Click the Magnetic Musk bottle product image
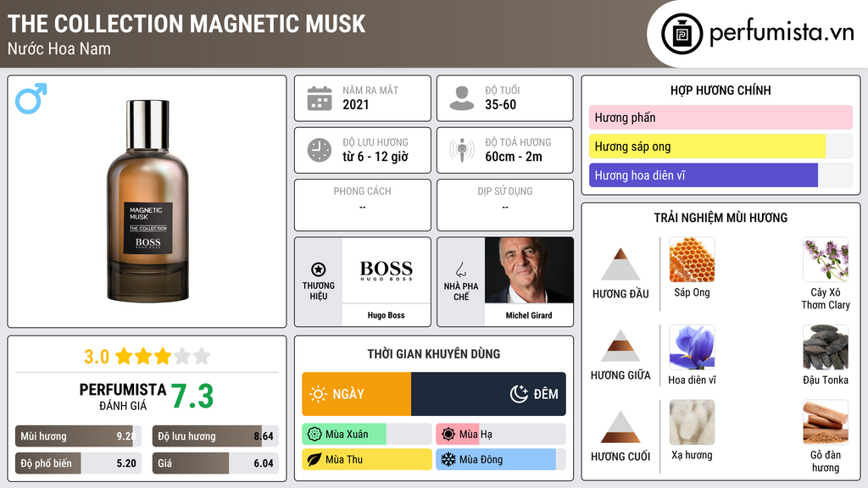The image size is (868, 488). click(147, 201)
